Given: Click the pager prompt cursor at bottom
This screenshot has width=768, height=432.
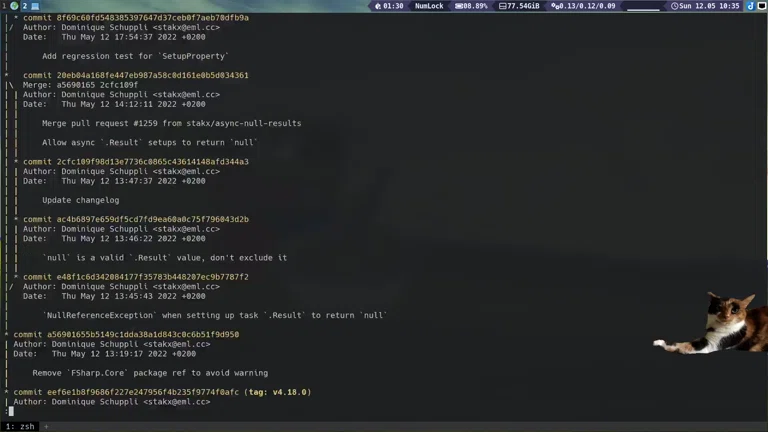Looking at the screenshot, I should (x=9, y=411).
